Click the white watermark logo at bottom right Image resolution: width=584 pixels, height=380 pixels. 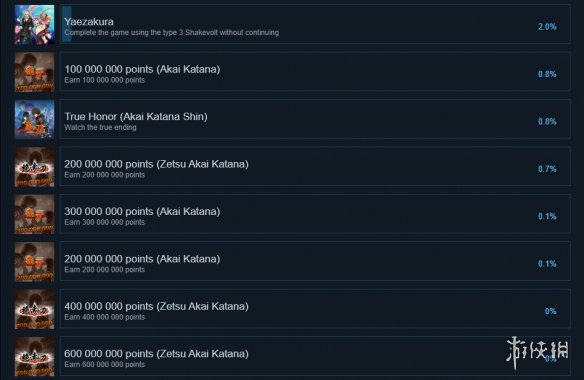point(537,352)
